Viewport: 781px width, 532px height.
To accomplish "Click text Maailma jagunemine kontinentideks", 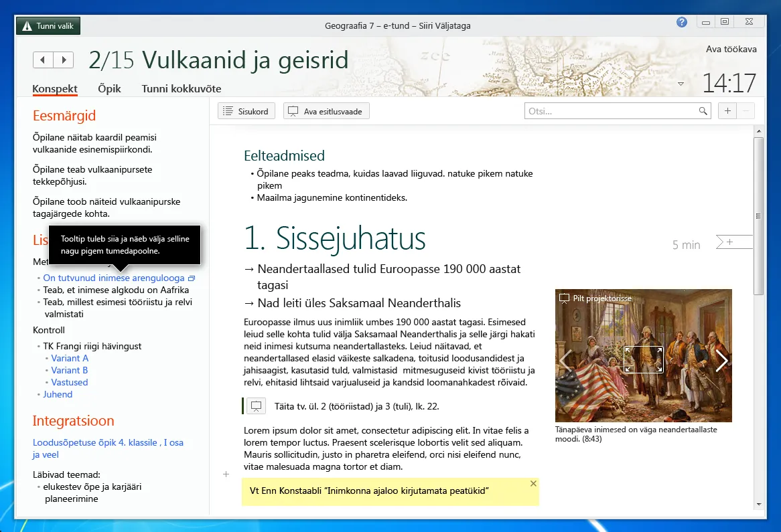I will [x=332, y=197].
